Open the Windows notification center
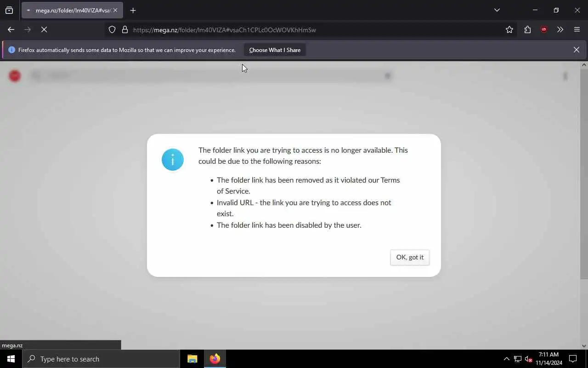 tap(573, 359)
